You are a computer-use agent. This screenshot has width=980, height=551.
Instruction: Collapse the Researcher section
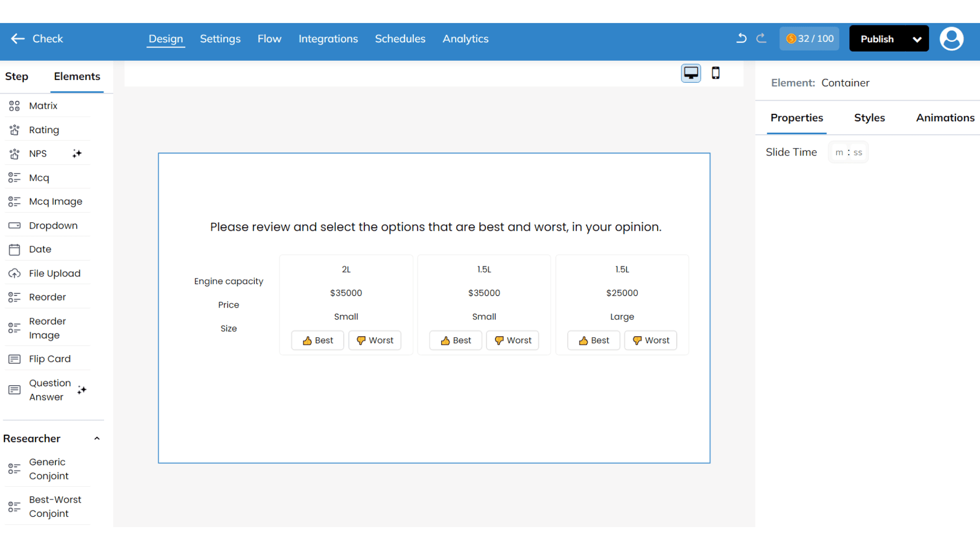pos(97,439)
